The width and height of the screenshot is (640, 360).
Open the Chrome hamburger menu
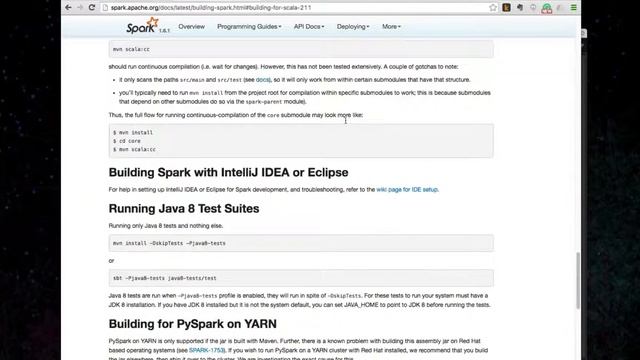[x=573, y=7]
